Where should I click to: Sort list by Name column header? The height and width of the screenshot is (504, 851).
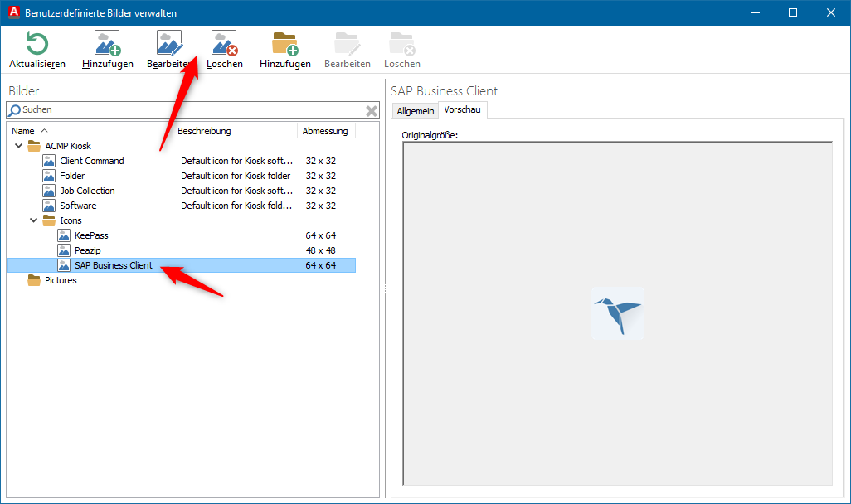(x=23, y=131)
